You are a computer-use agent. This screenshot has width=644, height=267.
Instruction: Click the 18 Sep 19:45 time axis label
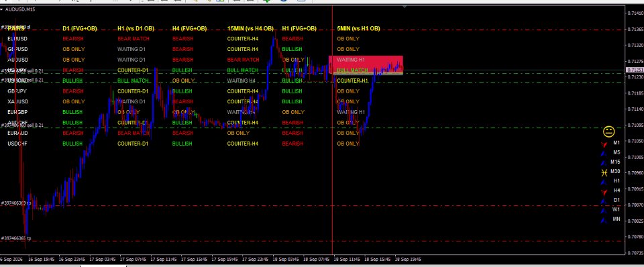[408, 259]
